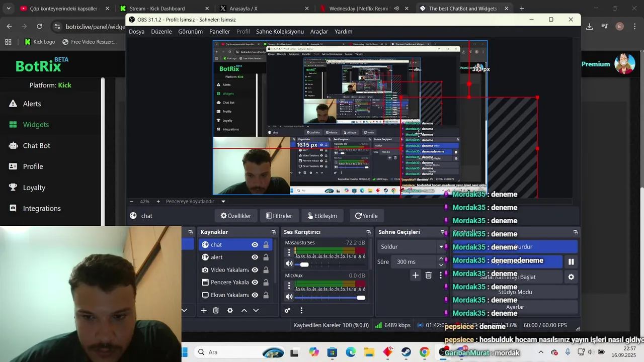Mute Masaüstü Ses speaker icon
Image resolution: width=644 pixels, height=362 pixels.
[289, 263]
